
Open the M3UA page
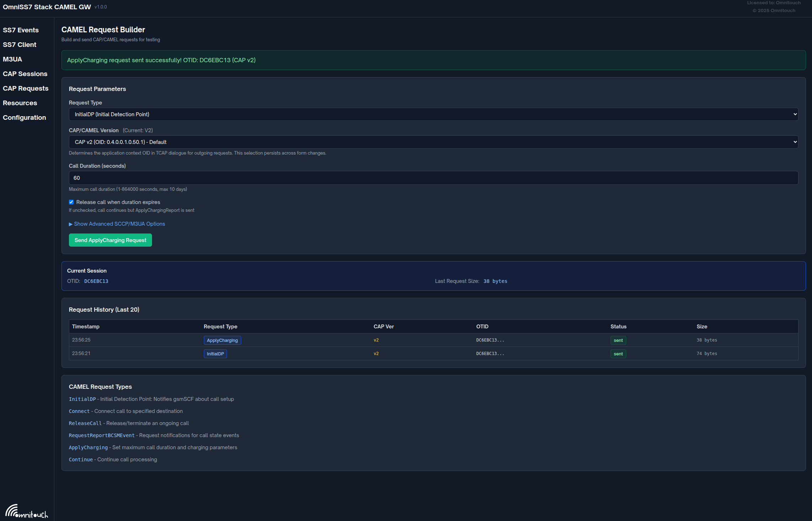[12, 59]
